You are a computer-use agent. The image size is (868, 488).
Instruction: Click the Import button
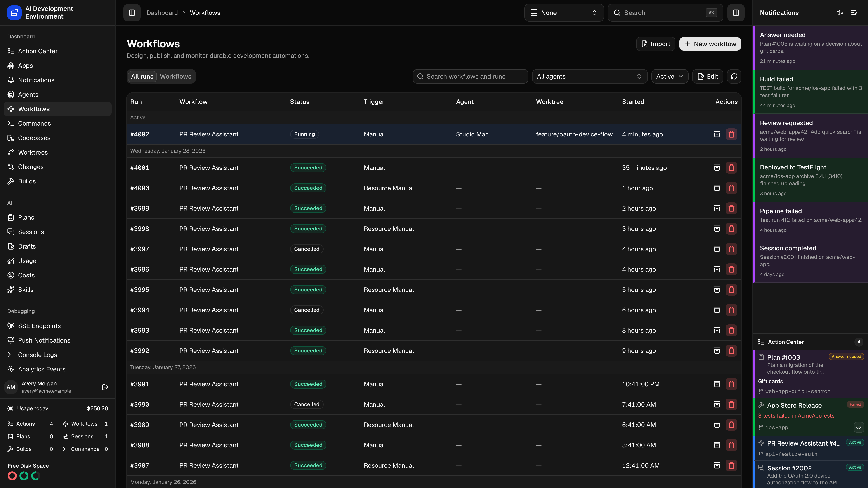pos(656,44)
